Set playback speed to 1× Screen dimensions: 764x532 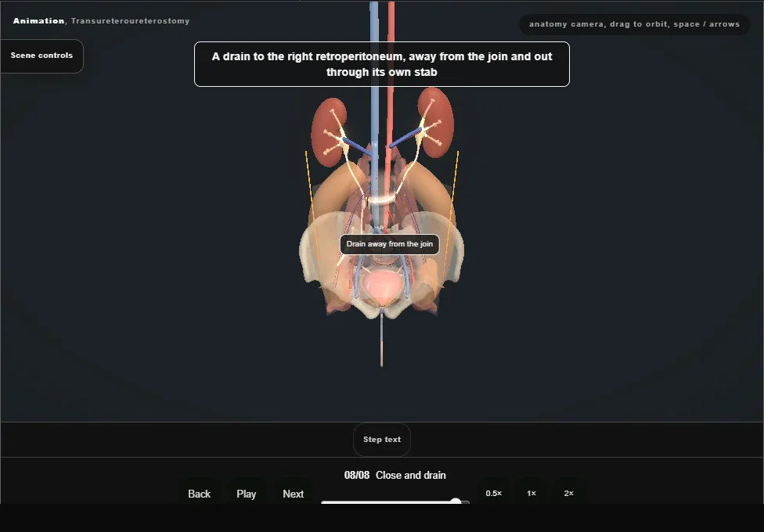pos(532,493)
